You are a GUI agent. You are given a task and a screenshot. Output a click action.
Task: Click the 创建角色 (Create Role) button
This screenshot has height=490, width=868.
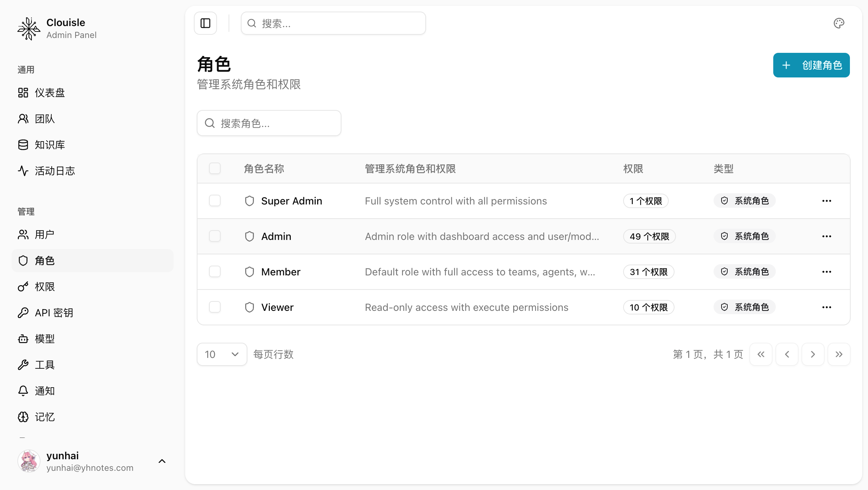(x=811, y=65)
